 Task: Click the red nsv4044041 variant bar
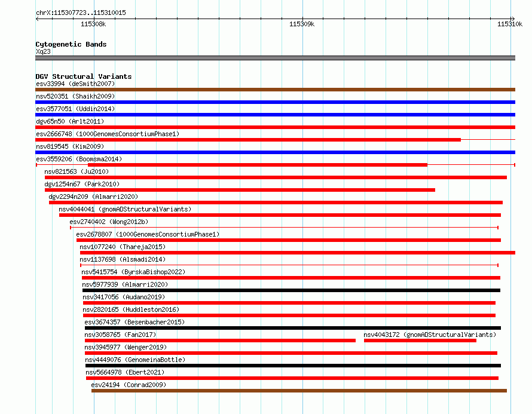(280, 215)
